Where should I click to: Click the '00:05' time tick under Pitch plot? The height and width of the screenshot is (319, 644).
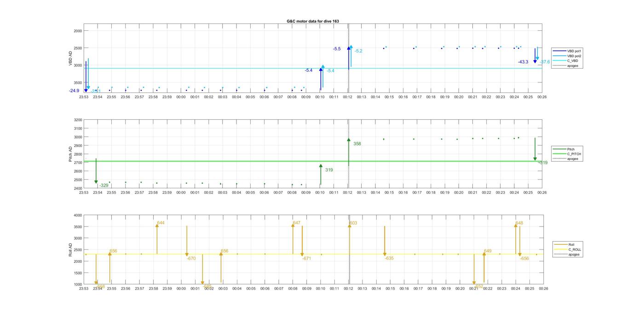coord(250,193)
